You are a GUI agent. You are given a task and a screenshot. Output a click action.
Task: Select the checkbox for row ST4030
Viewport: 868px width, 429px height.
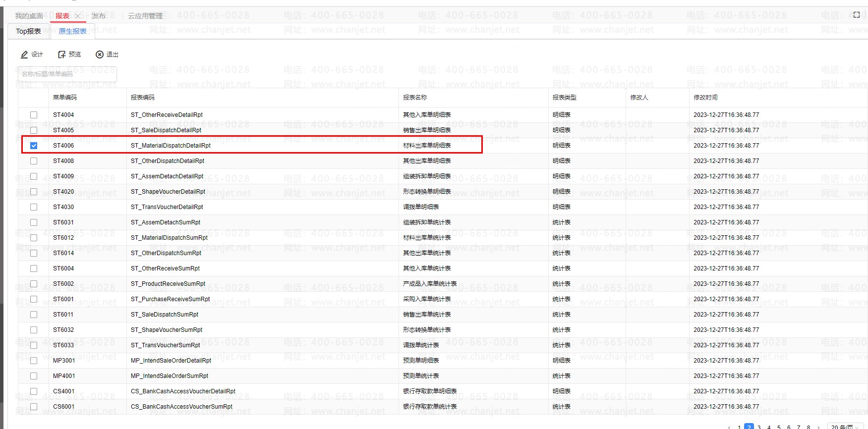pos(34,207)
